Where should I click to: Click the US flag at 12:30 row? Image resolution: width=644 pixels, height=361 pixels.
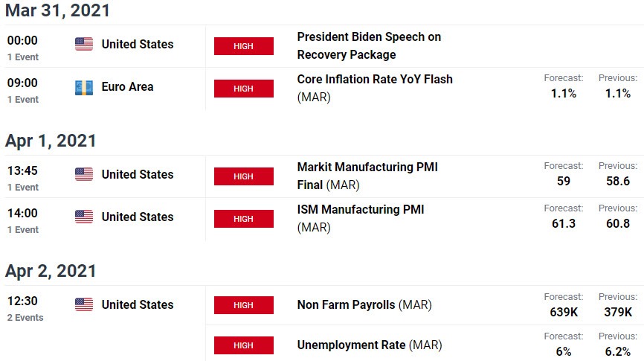point(84,304)
